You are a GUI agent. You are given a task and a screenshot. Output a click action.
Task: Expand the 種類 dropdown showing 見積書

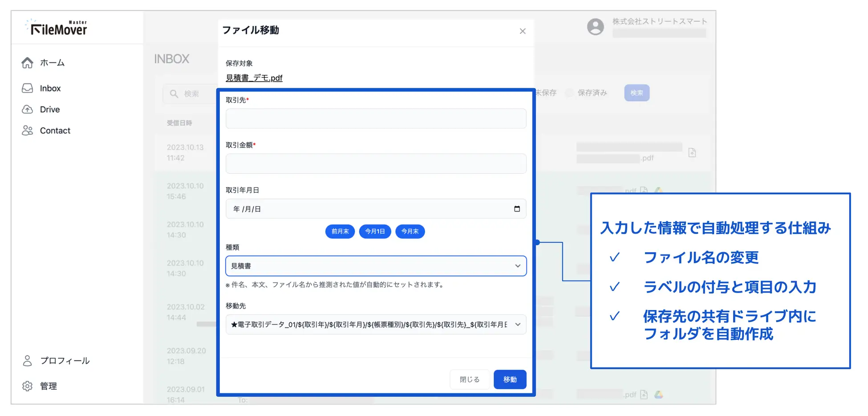(376, 266)
